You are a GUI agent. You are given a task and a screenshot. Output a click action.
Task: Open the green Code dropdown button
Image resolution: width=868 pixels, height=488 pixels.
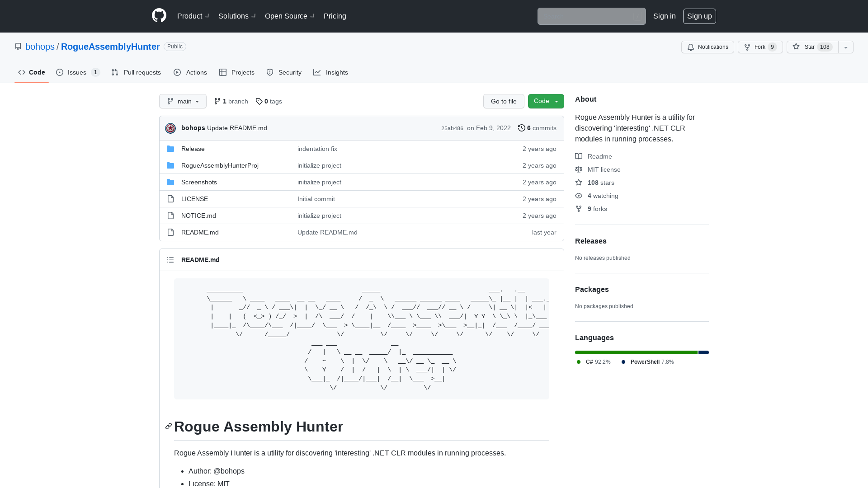point(546,101)
